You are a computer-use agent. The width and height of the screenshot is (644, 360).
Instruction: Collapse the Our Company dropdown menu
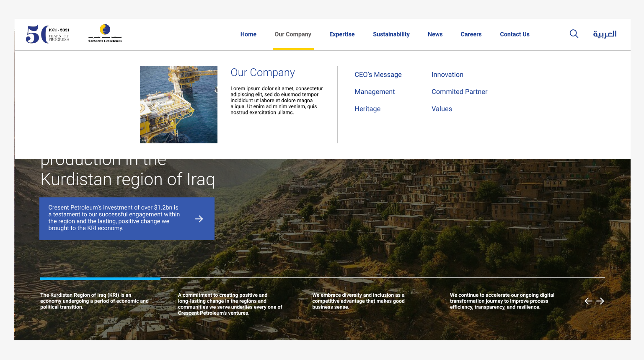[x=293, y=34]
